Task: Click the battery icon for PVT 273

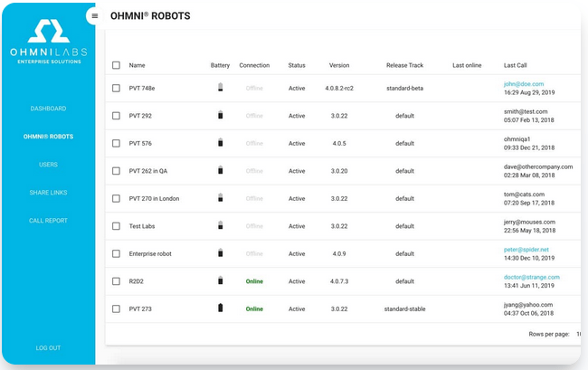Action: point(220,308)
